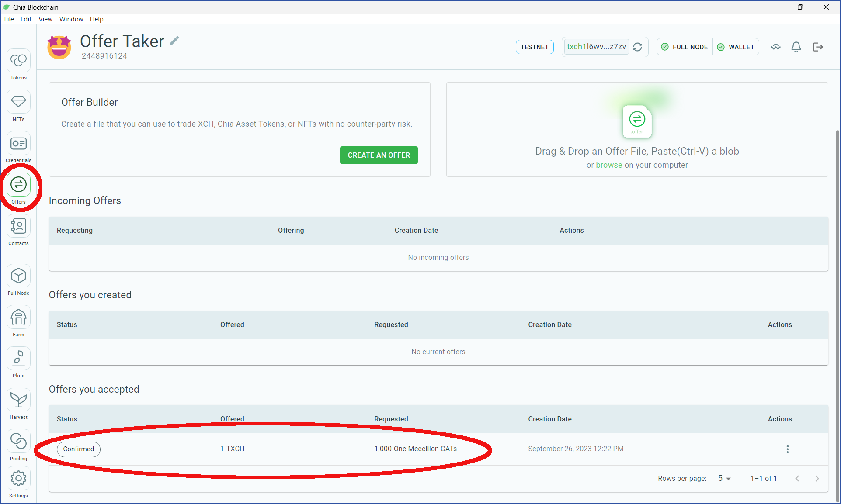This screenshot has width=841, height=504.
Task: Select '1,000 One Meeellion CATs' requested cell
Action: 415,449
